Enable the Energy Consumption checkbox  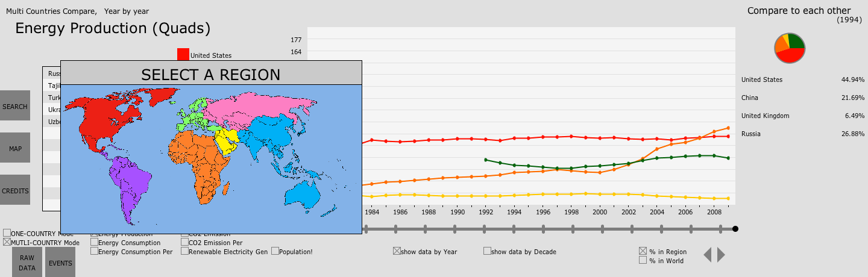[x=94, y=243]
